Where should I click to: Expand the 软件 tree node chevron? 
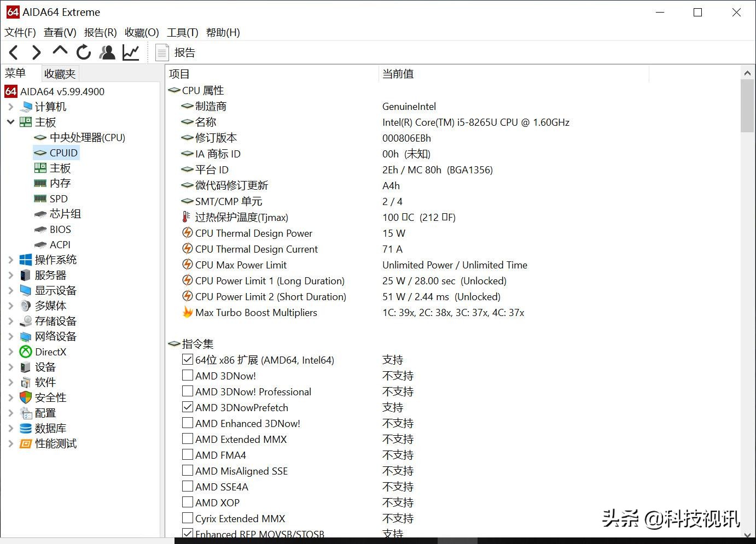pyautogui.click(x=10, y=382)
